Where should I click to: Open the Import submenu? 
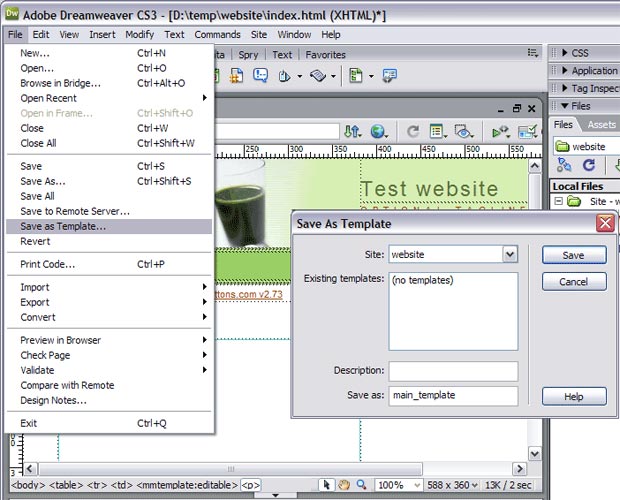[x=109, y=287]
